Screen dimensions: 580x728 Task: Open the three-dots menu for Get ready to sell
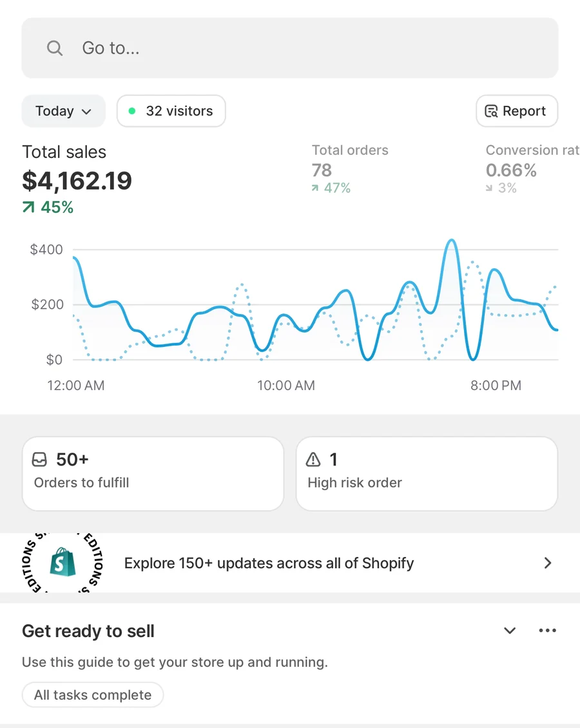[548, 631]
